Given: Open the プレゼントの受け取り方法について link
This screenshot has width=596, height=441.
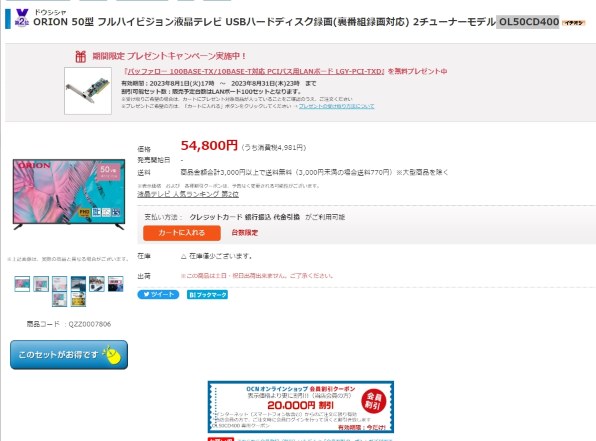Looking at the screenshot, I should [x=336, y=106].
